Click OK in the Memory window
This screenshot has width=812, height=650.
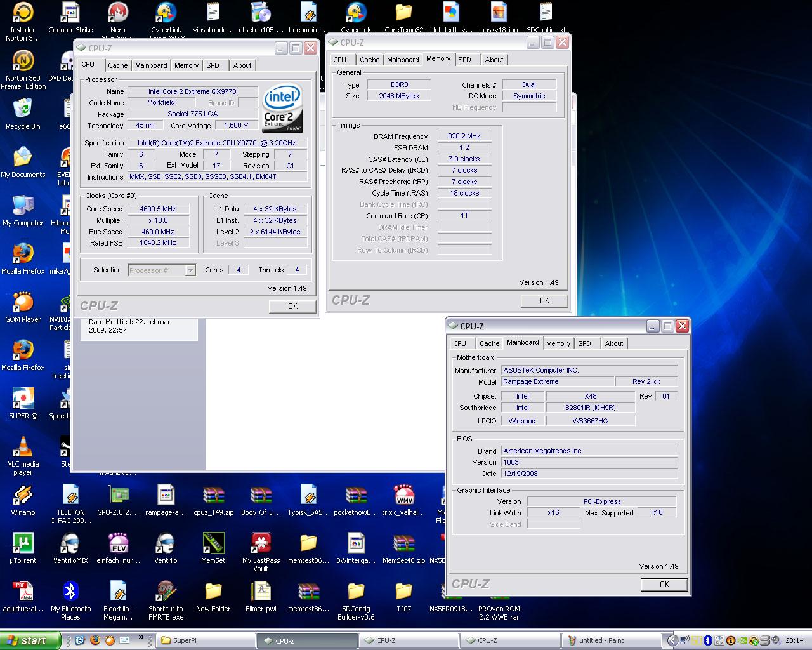544,300
